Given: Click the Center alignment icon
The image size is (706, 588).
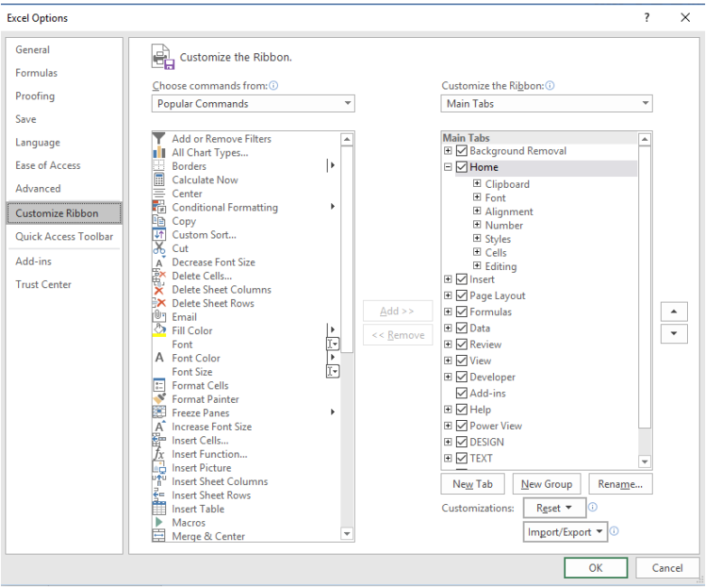Looking at the screenshot, I should (159, 193).
